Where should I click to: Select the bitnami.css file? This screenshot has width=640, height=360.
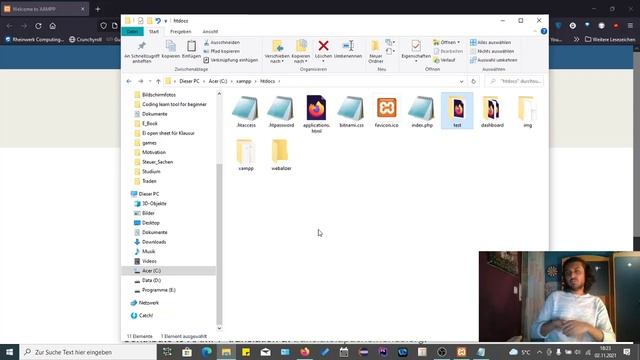click(x=351, y=111)
